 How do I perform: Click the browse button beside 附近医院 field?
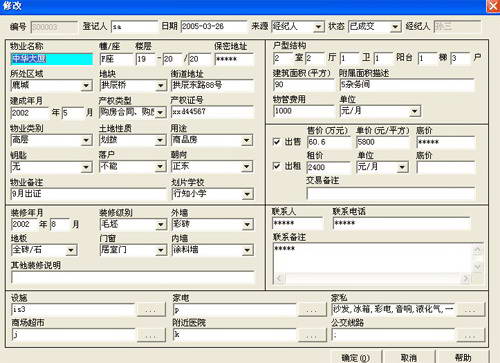311,335
